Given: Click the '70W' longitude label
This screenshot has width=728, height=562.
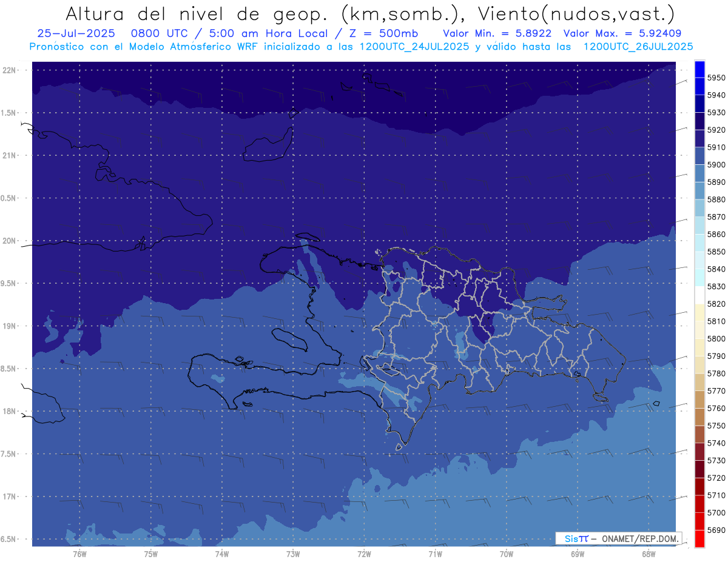Looking at the screenshot, I should pyautogui.click(x=507, y=554).
